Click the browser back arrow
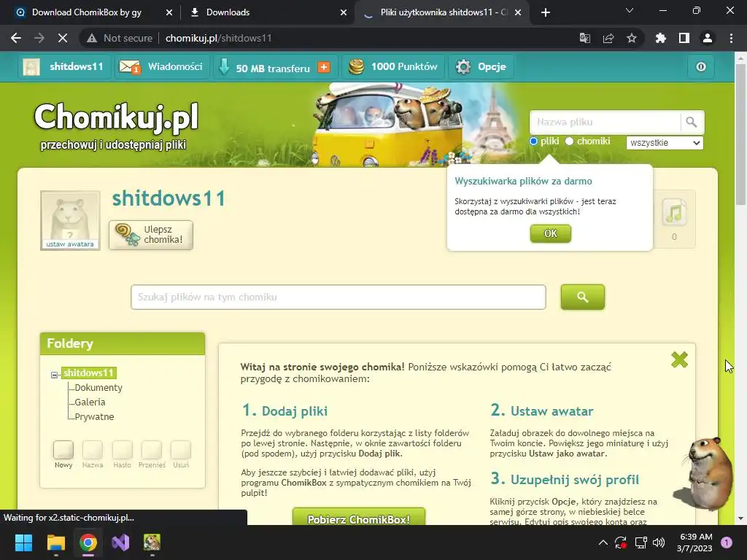The width and height of the screenshot is (747, 560). click(x=16, y=38)
